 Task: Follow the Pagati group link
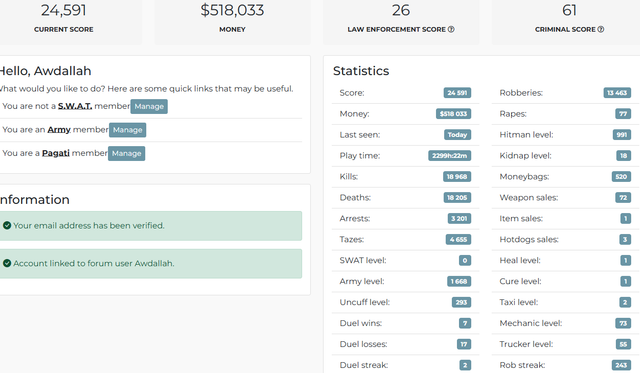56,153
